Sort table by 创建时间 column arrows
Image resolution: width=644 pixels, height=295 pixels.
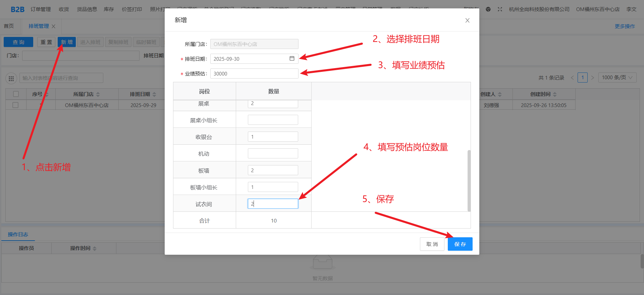pyautogui.click(x=555, y=94)
